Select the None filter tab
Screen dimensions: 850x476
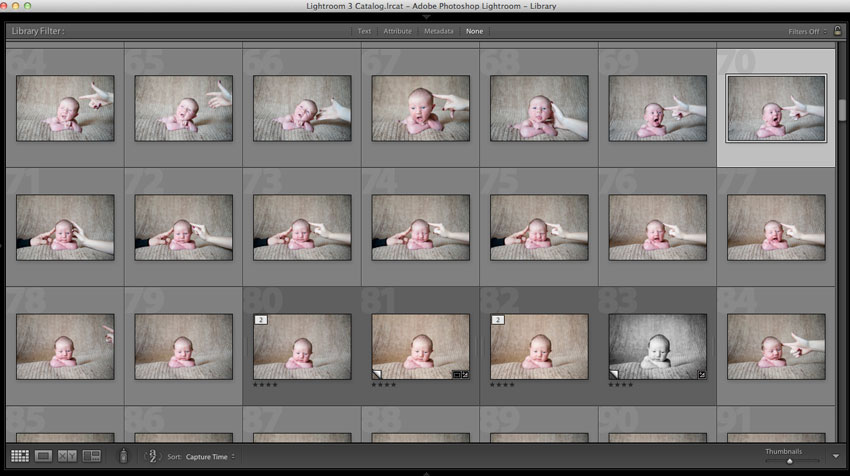pyautogui.click(x=474, y=31)
